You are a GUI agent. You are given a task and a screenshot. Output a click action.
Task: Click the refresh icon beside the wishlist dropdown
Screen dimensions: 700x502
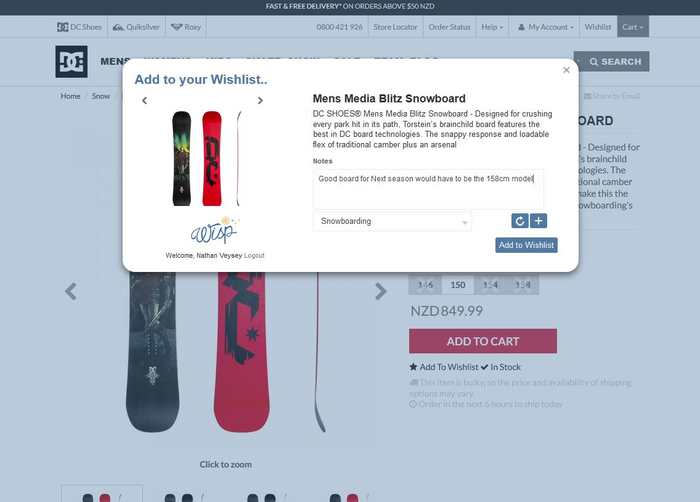coord(520,221)
